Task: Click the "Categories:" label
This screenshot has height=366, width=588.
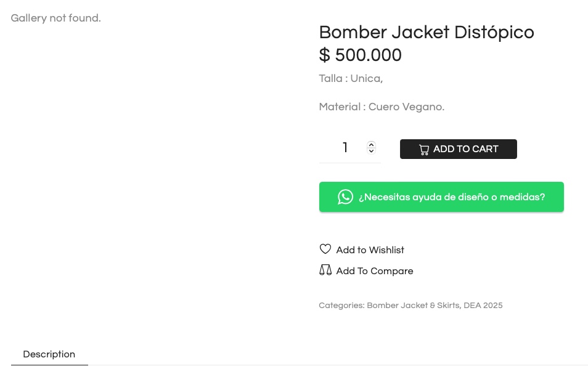Action: 341,306
